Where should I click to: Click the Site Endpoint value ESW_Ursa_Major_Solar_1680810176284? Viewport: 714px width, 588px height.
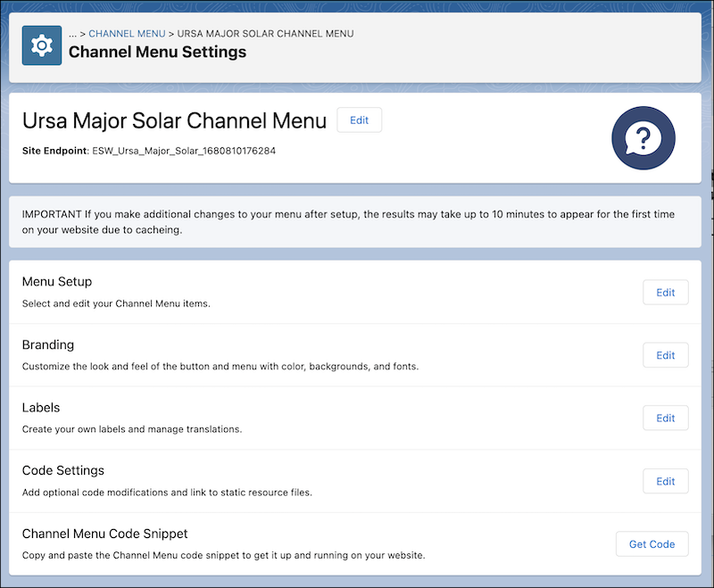coord(184,151)
